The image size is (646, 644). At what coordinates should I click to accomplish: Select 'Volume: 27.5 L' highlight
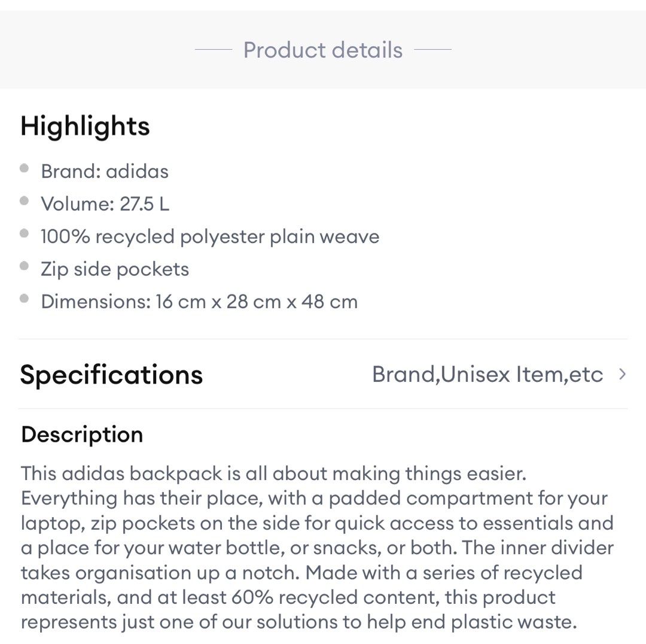tap(105, 203)
